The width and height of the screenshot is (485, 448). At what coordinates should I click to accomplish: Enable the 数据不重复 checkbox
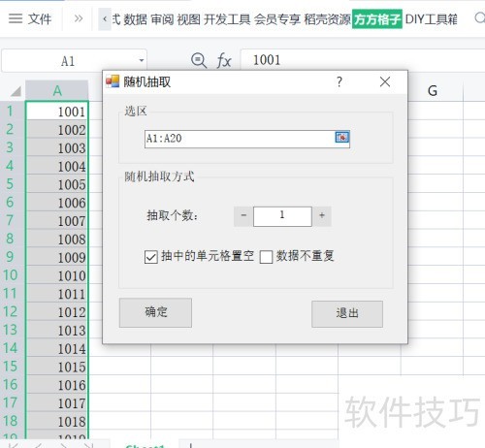click(x=266, y=257)
